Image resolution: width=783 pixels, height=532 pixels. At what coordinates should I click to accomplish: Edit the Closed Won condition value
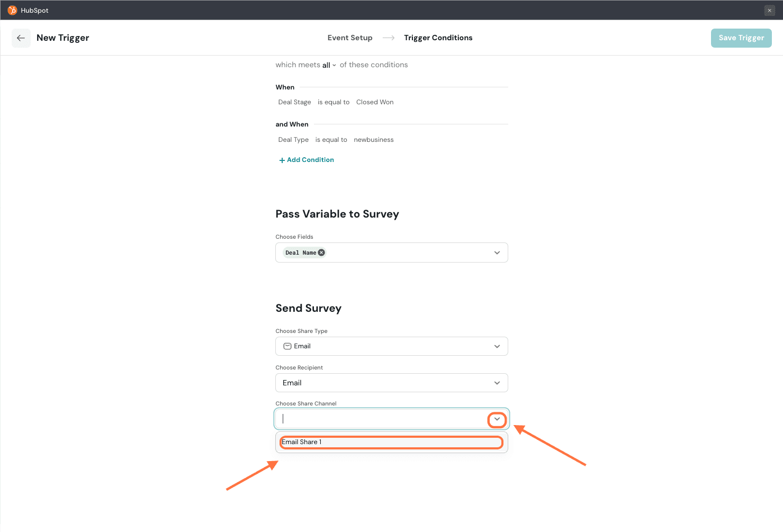(374, 102)
